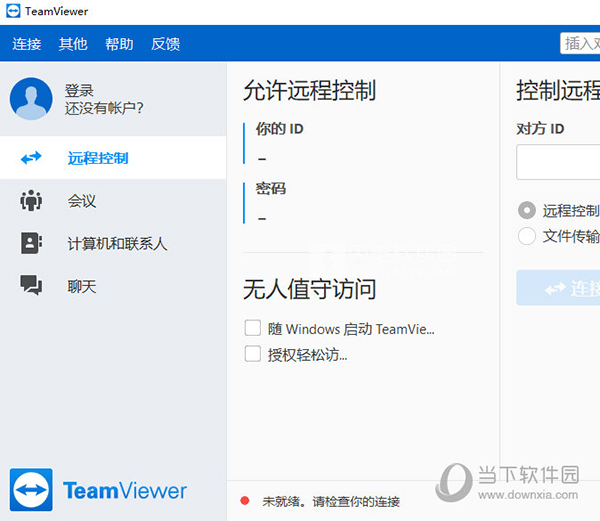Switch to the 聊天 sidebar tab
This screenshot has height=521, width=600.
coord(113,286)
